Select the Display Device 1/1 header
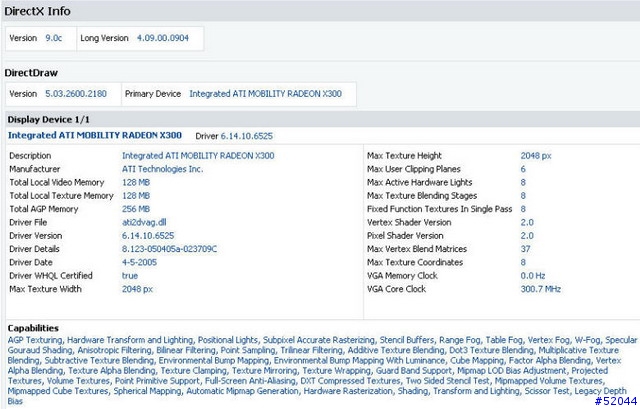The image size is (640, 409). click(x=48, y=120)
